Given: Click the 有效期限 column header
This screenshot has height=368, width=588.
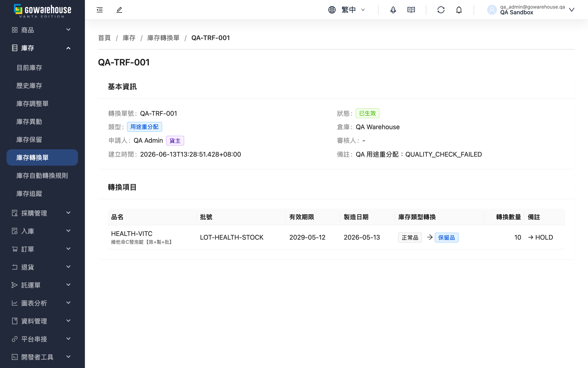Looking at the screenshot, I should (313, 217).
